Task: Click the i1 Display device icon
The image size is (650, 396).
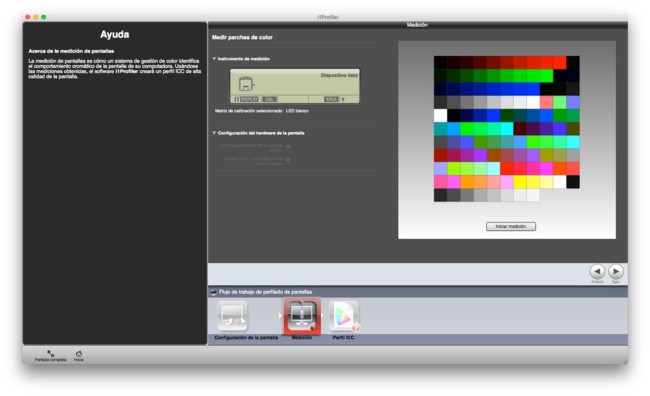Action: (x=246, y=84)
